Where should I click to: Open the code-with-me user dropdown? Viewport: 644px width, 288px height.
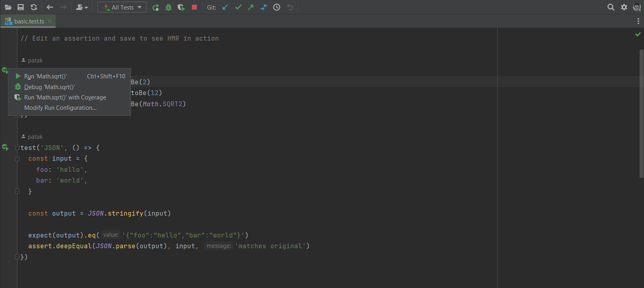[82, 7]
